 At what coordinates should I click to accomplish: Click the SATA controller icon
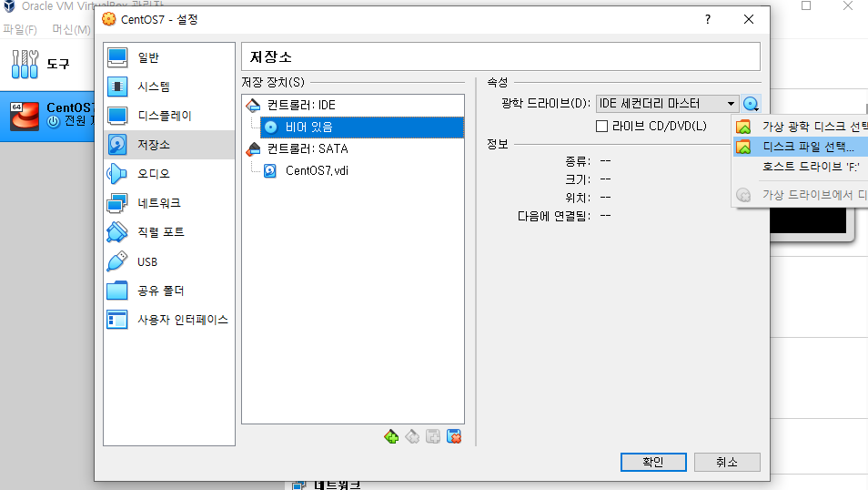tap(253, 148)
